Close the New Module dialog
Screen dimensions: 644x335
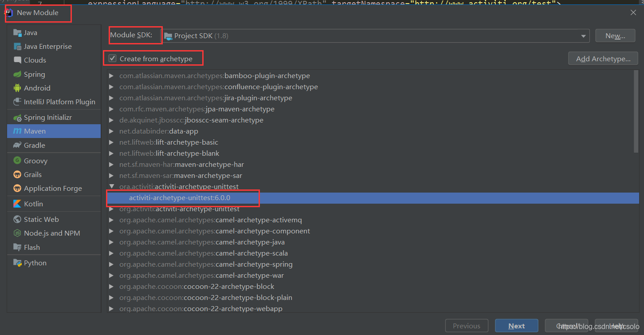coord(633,12)
